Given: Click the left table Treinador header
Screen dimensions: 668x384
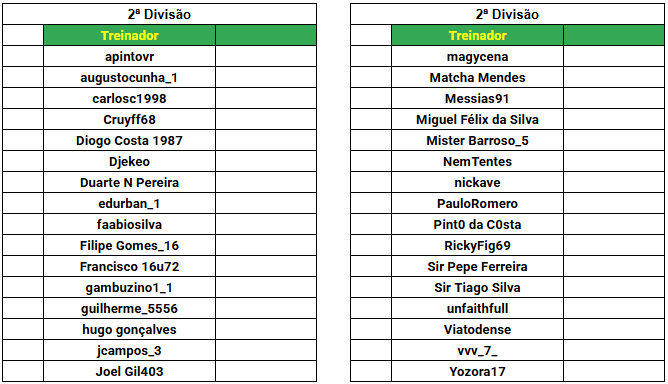Looking at the screenshot, I should click(x=130, y=35).
